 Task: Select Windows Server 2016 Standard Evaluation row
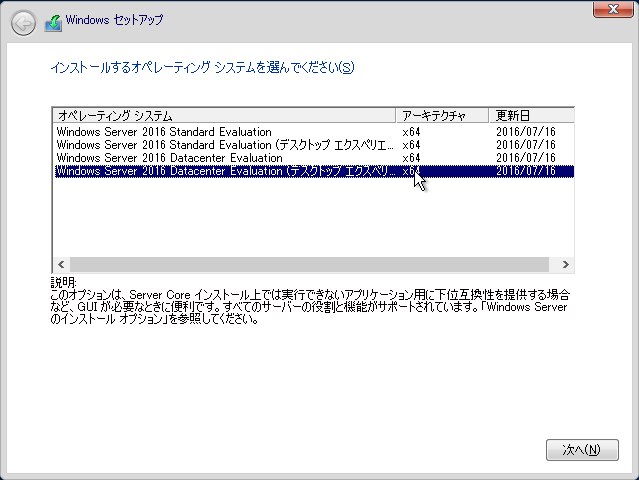(x=314, y=132)
